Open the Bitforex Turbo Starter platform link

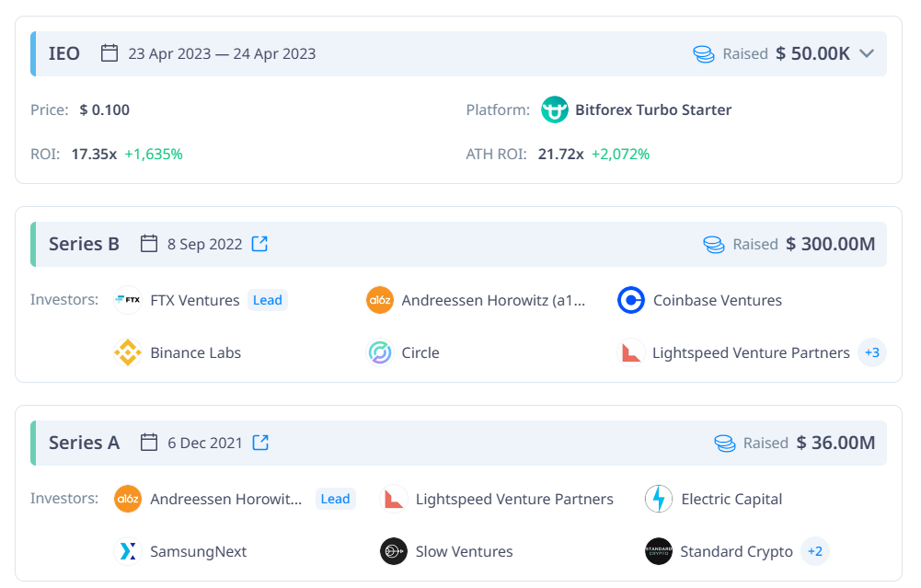tap(653, 110)
